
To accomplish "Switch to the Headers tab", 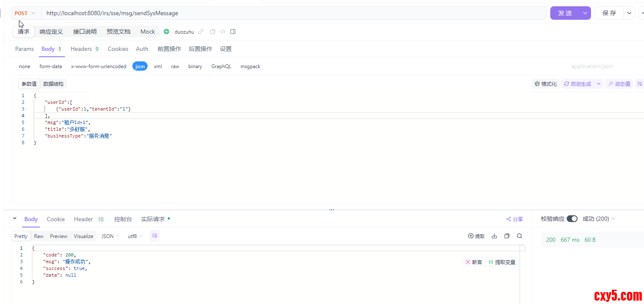I will [x=81, y=49].
